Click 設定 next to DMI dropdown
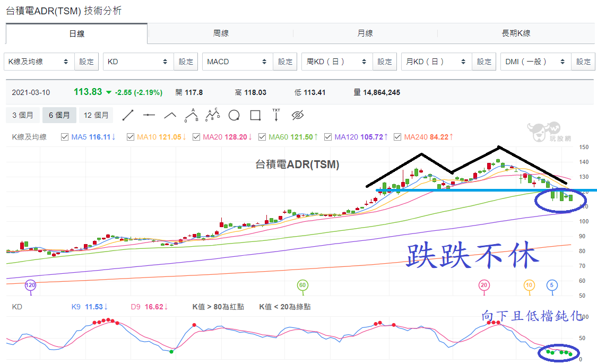 [583, 62]
